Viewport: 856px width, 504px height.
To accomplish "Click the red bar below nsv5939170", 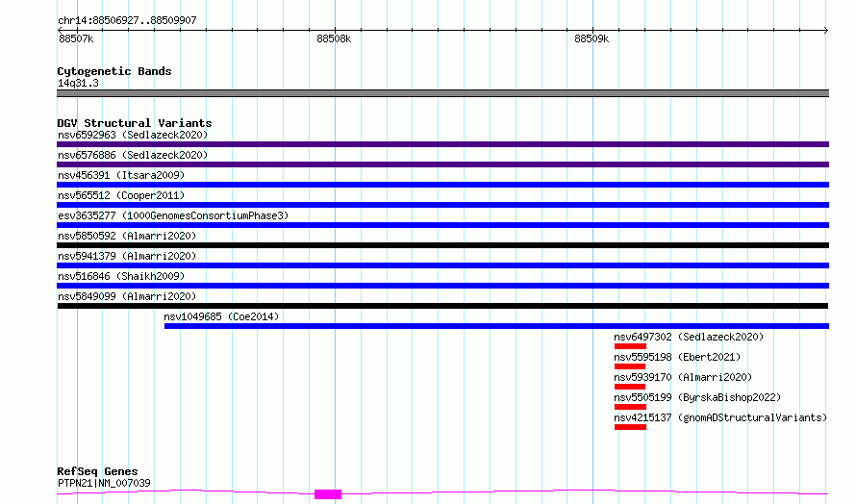I will (x=629, y=387).
